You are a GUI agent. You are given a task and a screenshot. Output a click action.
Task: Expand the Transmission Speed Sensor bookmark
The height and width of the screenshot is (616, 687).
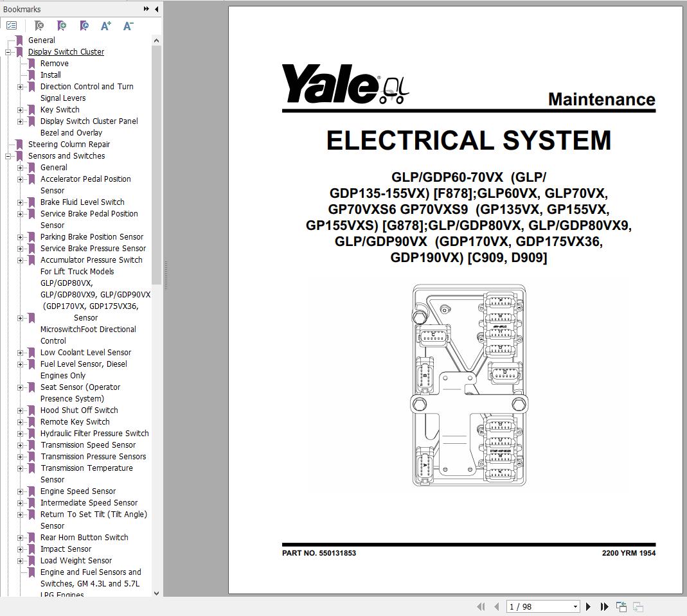click(x=20, y=445)
